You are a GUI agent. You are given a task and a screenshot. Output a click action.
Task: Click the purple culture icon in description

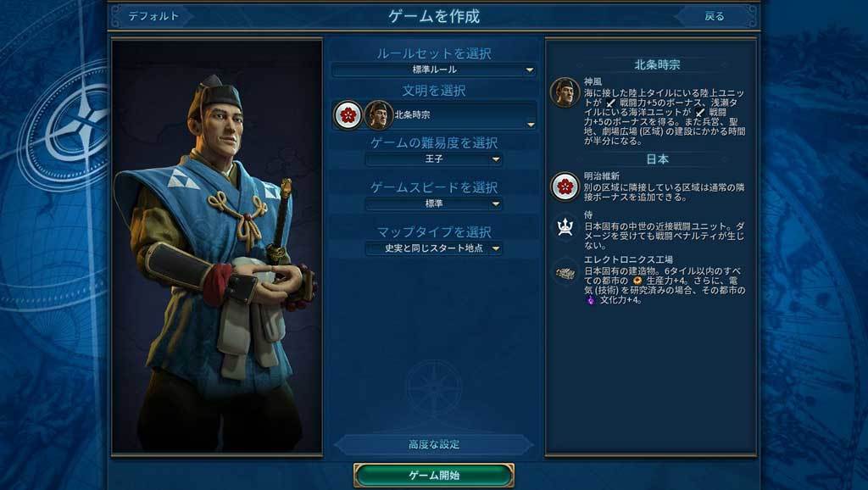[591, 299]
